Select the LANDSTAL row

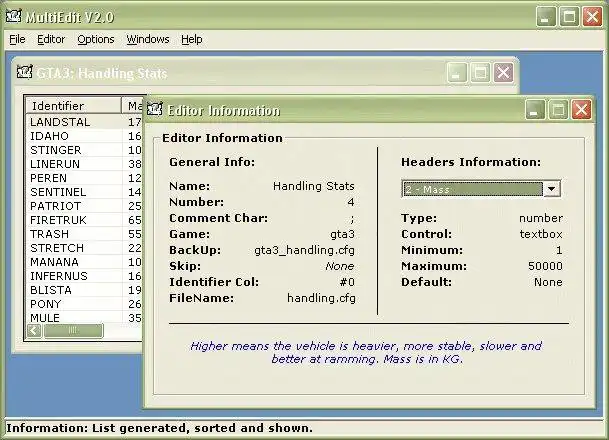(85, 122)
